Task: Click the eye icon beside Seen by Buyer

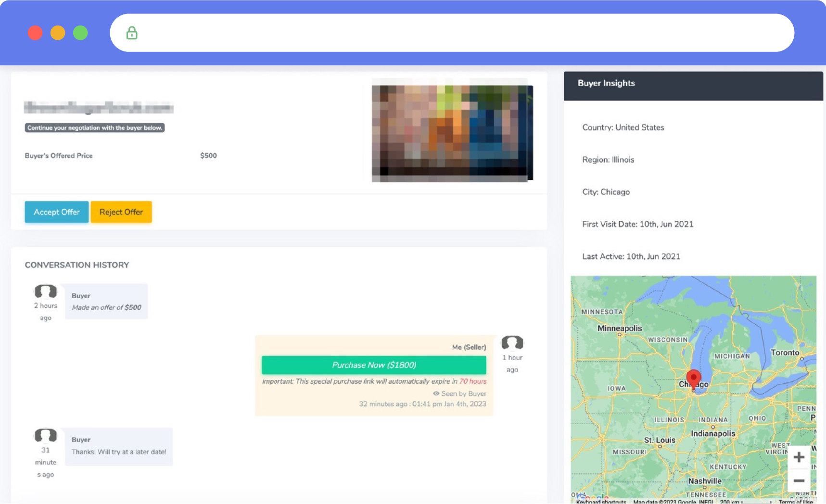Action: coord(436,393)
